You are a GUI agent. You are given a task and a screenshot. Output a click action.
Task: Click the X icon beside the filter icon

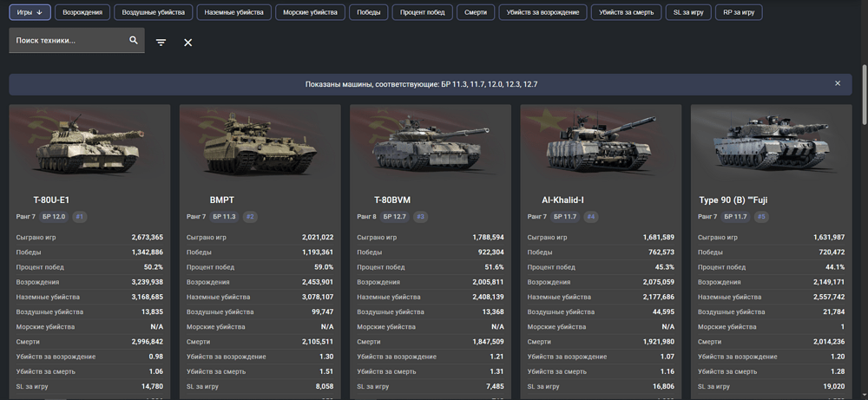tap(188, 43)
